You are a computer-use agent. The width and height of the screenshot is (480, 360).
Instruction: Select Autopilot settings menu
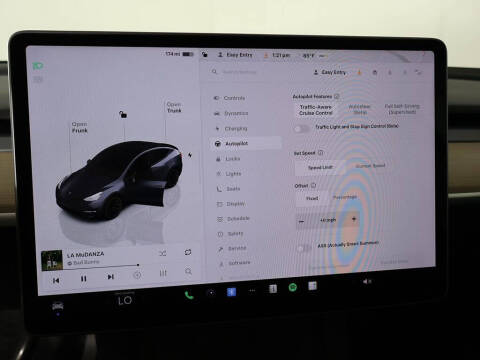[247, 143]
